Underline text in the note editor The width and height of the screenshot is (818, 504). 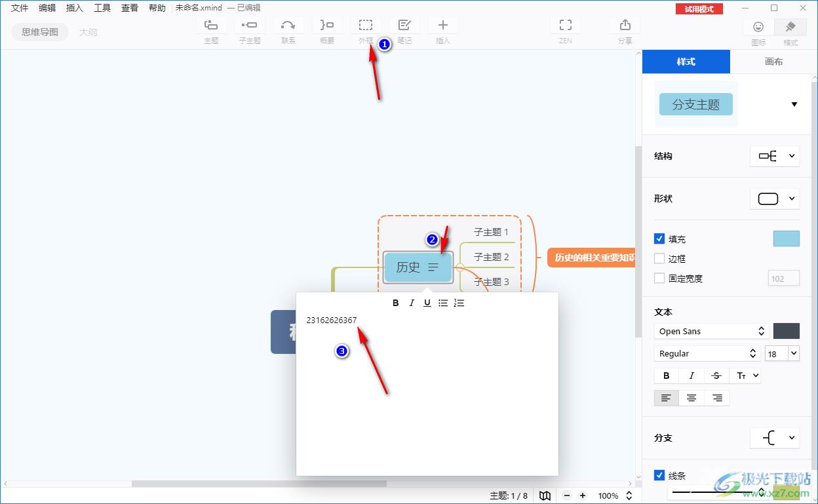tap(427, 303)
